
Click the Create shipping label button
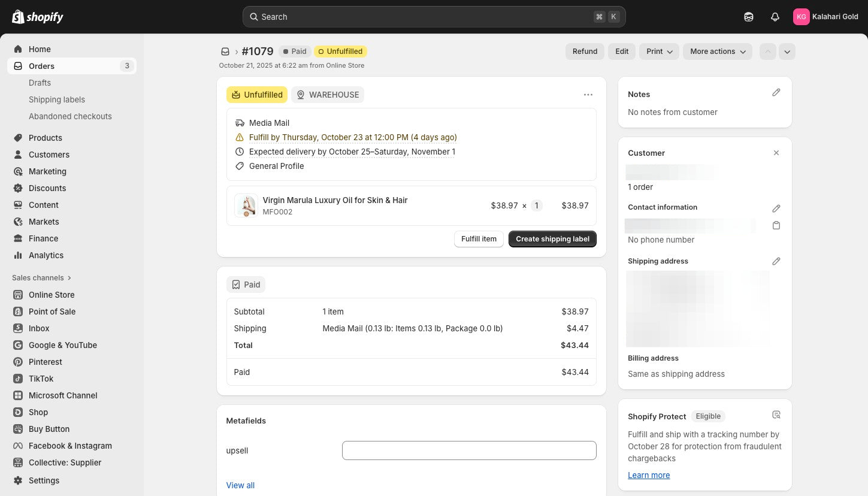(552, 239)
